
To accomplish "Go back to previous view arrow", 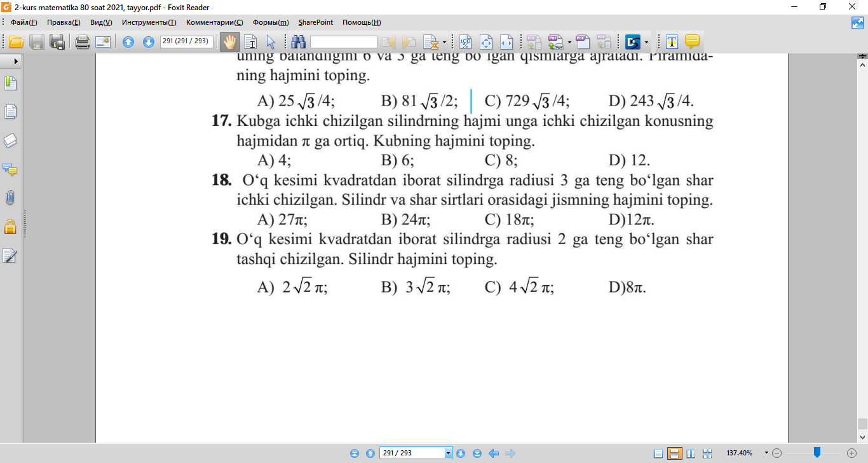I will click(x=492, y=453).
